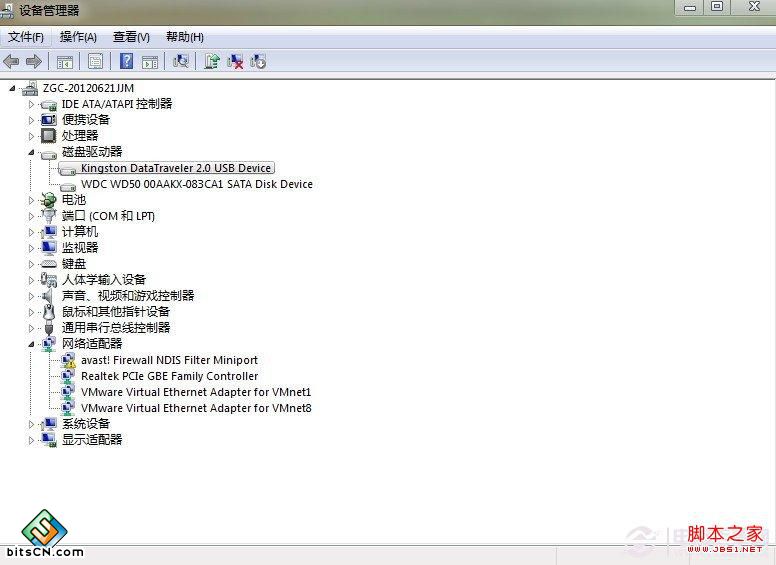
Task: Expand the 系统设备 node
Action: point(31,424)
